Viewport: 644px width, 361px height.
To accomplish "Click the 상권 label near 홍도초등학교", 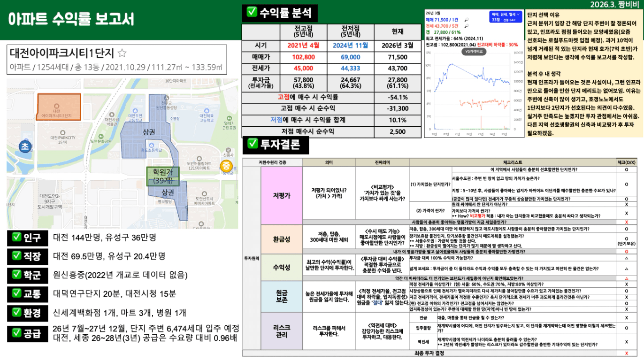I will coord(149,133).
